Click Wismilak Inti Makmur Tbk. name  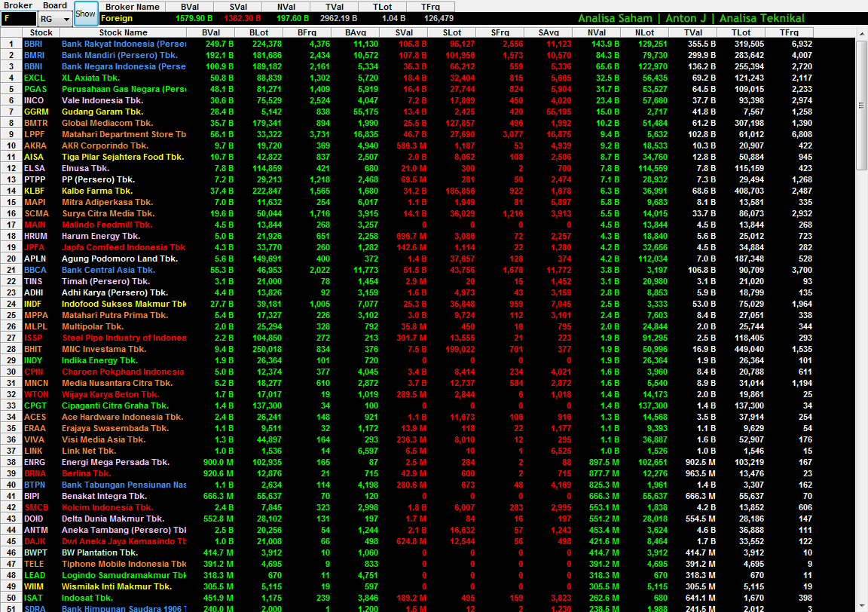(x=117, y=586)
